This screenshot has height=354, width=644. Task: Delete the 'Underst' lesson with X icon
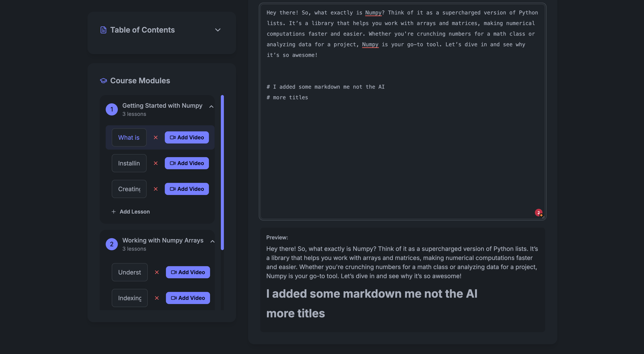(157, 272)
